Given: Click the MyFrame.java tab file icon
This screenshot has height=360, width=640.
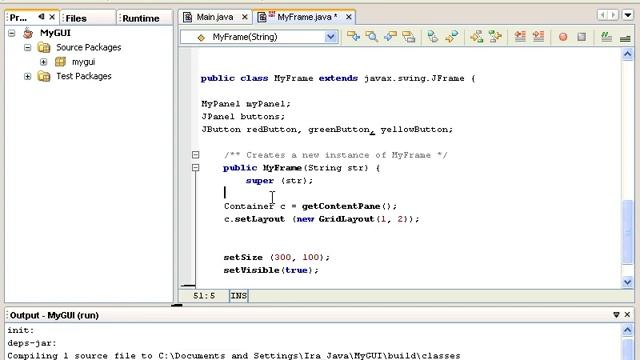Looking at the screenshot, I should point(262,17).
